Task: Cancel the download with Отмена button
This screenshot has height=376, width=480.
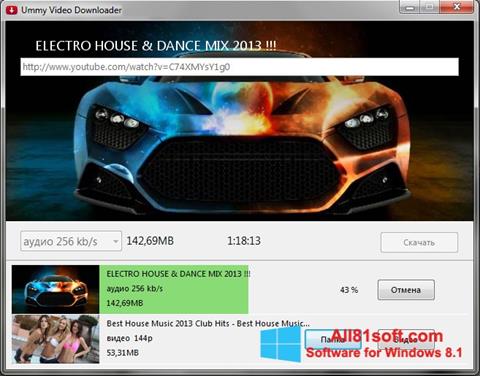Action: pos(406,290)
